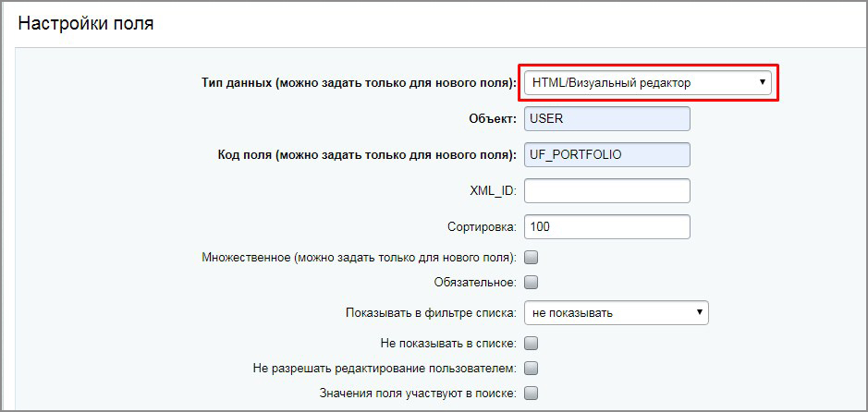Click the 'XML_ID:' label text

coord(493,190)
